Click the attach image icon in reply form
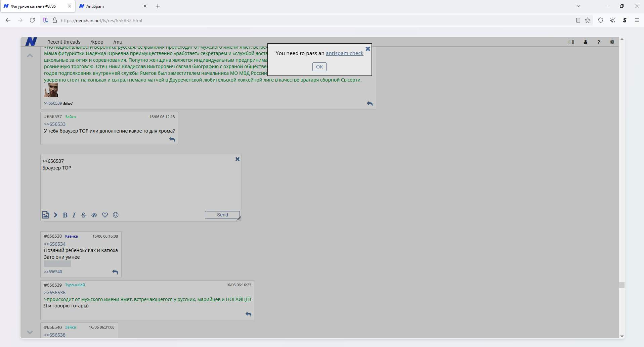Screen dimensions: 644x347 (45, 215)
